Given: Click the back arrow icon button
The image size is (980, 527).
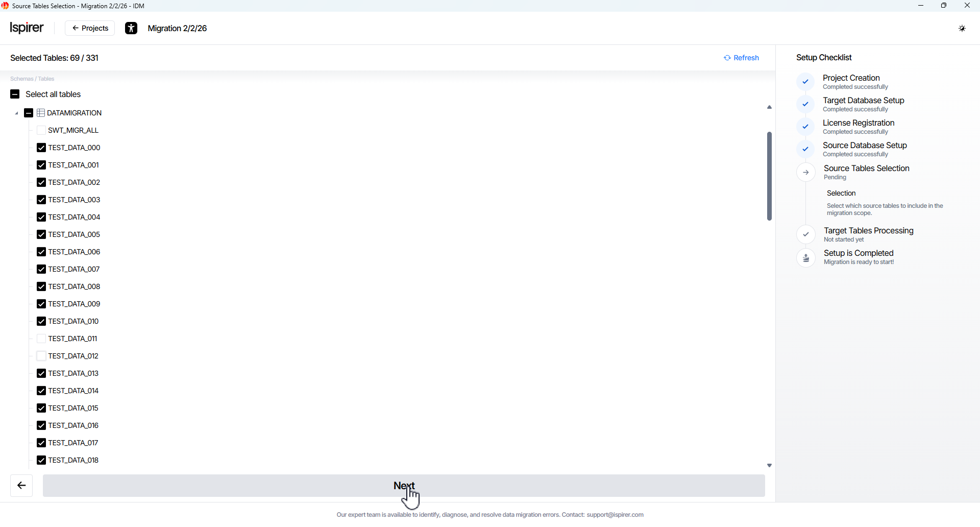Looking at the screenshot, I should click(x=21, y=486).
